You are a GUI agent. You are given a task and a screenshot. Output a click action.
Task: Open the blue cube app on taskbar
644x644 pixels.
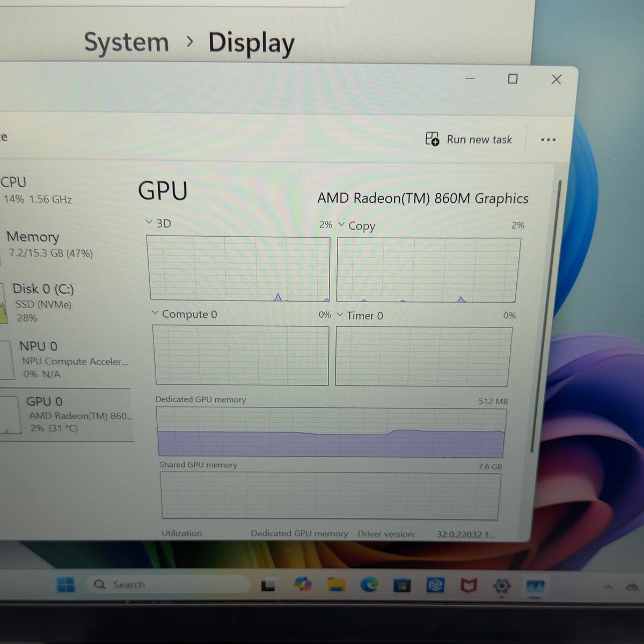pos(435,585)
